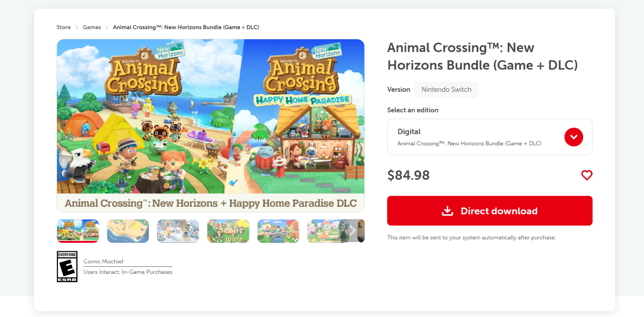644x317 pixels.
Task: Select the bundle cover thumbnail
Action: click(x=78, y=231)
